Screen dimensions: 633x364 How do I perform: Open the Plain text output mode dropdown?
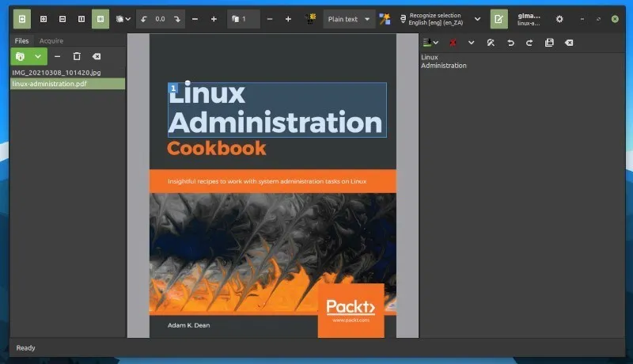[349, 18]
